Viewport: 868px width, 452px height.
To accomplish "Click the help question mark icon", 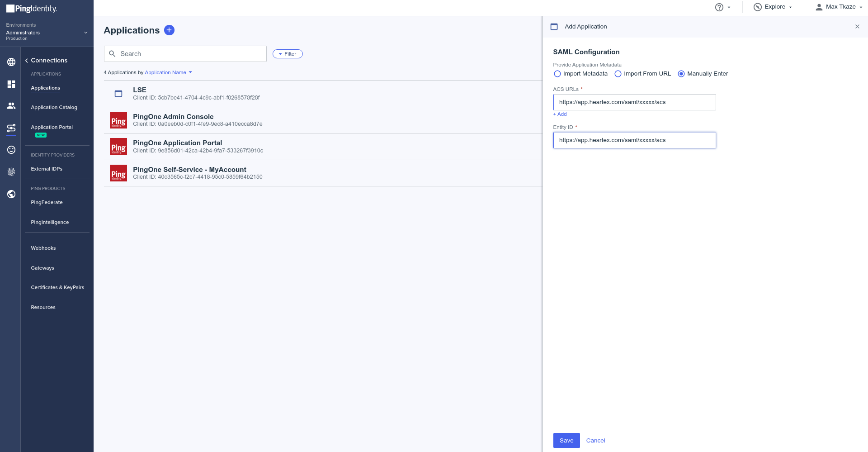I will 719,7.
